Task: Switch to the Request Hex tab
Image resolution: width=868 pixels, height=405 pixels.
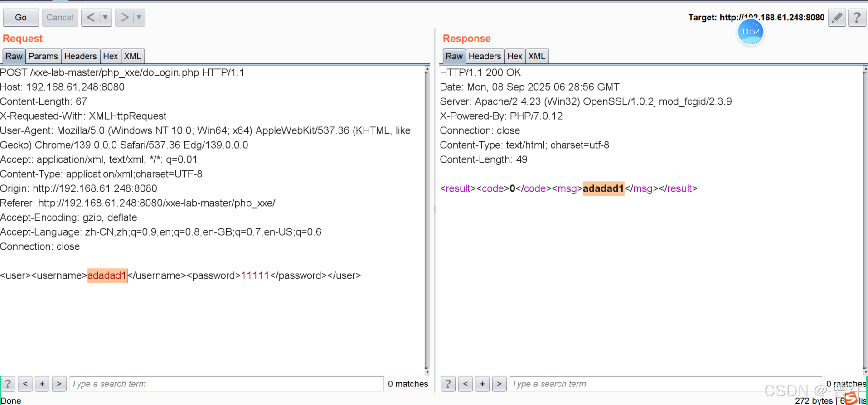Action: coord(110,56)
